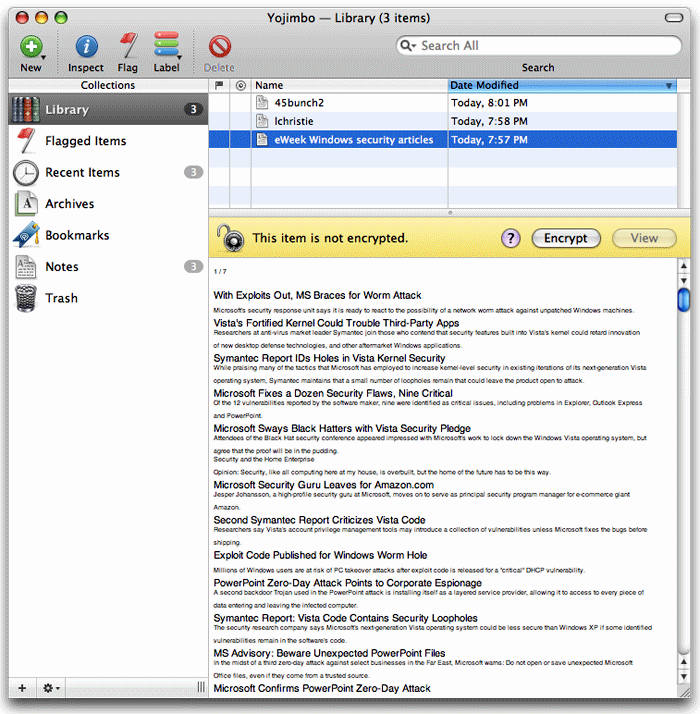Click "Exploit Code Published" headline
Image resolution: width=700 pixels, height=714 pixels.
tap(320, 556)
